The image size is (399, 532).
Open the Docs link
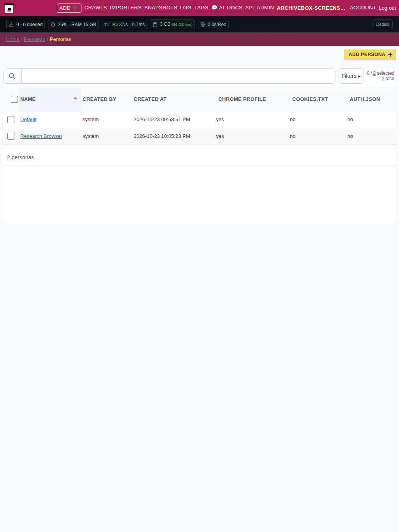pos(235,8)
